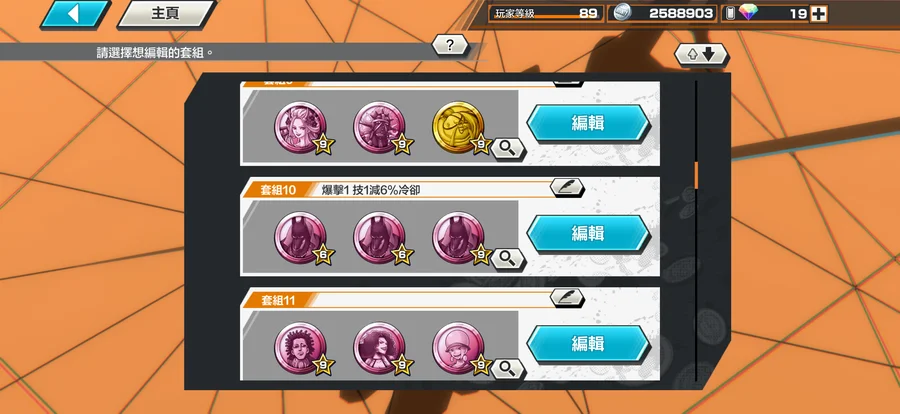The width and height of the screenshot is (900, 414).
Task: Select the woman portrait medal in top set
Action: 302,127
